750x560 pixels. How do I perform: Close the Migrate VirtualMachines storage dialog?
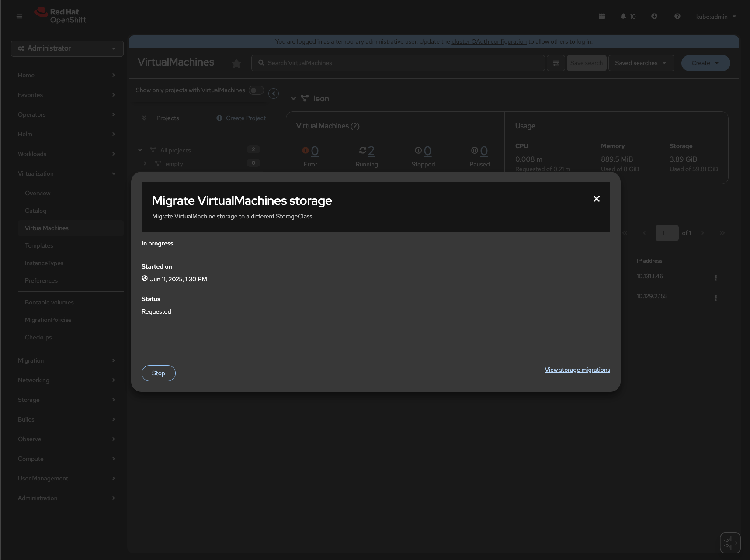(x=597, y=199)
